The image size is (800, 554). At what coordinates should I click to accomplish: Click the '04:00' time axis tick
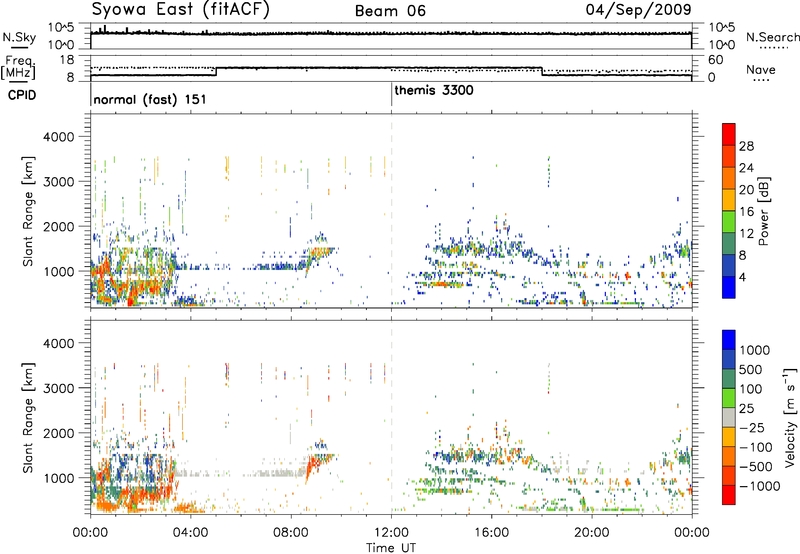[x=190, y=532]
